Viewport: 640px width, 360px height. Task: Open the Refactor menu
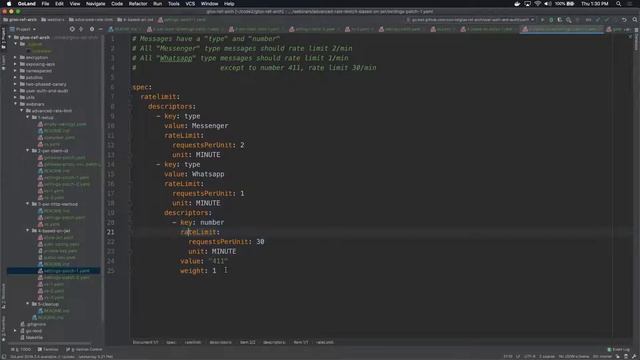pyautogui.click(x=138, y=4)
